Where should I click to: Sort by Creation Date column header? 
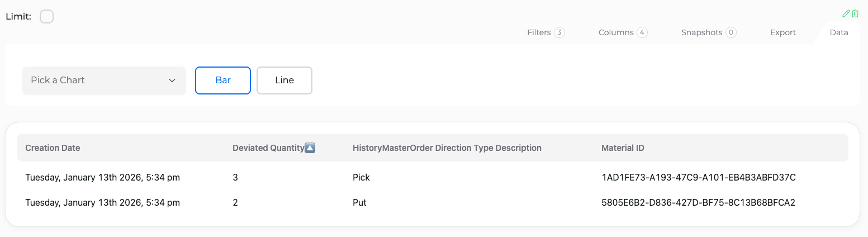[x=53, y=148]
